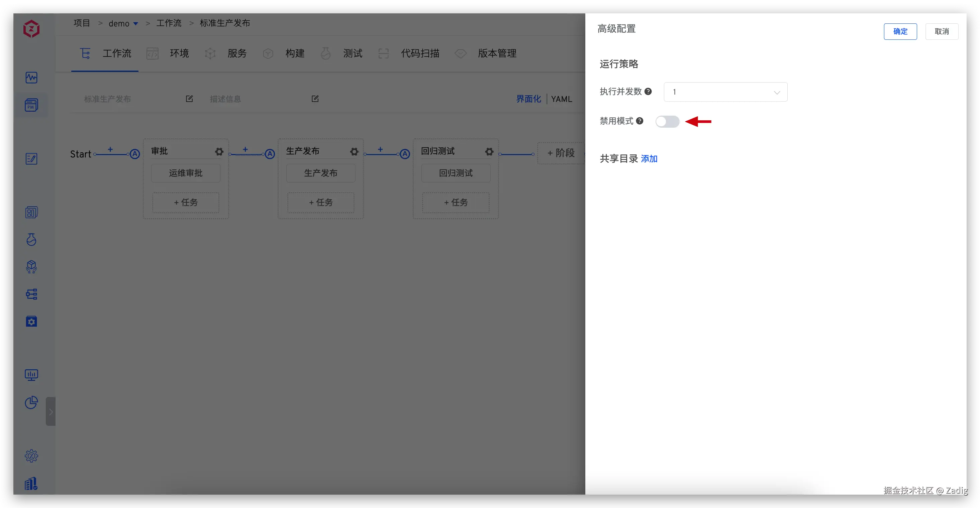Expand the collapsed sidebar handle
The height and width of the screenshot is (508, 980).
click(x=51, y=411)
